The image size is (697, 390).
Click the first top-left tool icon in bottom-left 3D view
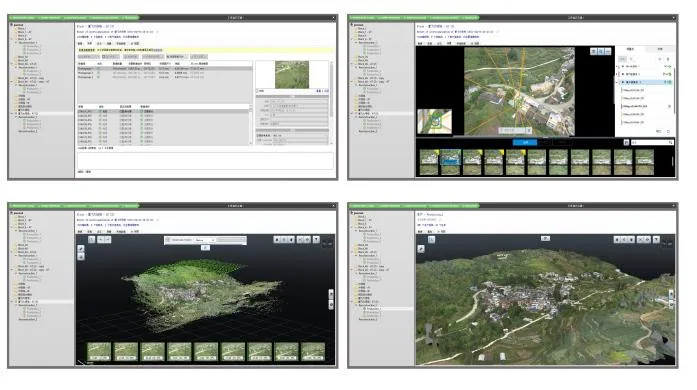coord(91,239)
